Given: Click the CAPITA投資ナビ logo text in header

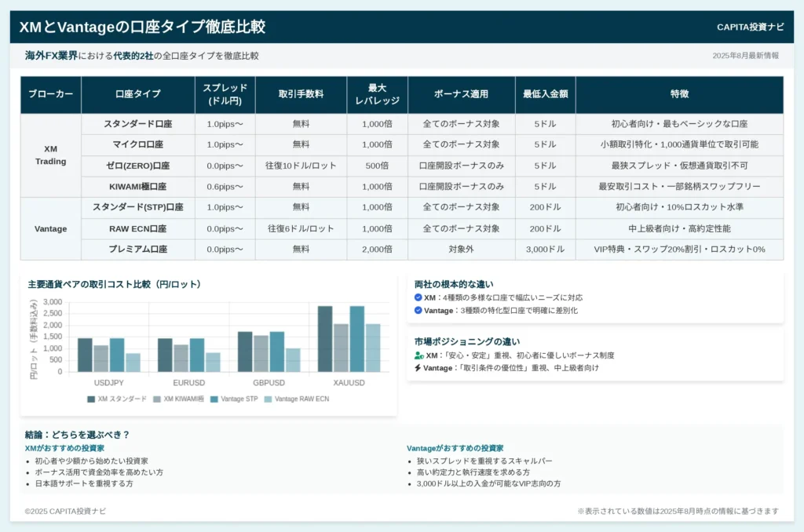Looking at the screenshot, I should coord(750,27).
